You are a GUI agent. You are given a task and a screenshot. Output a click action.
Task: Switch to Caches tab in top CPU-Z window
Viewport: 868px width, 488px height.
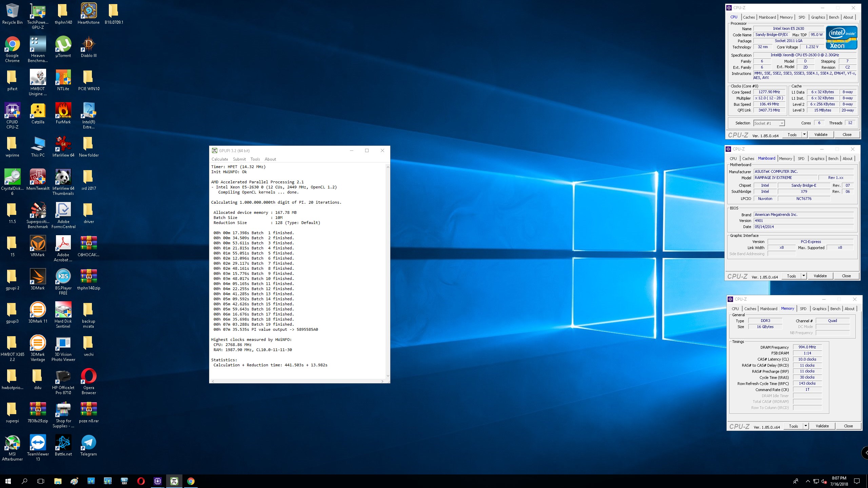pos(749,17)
